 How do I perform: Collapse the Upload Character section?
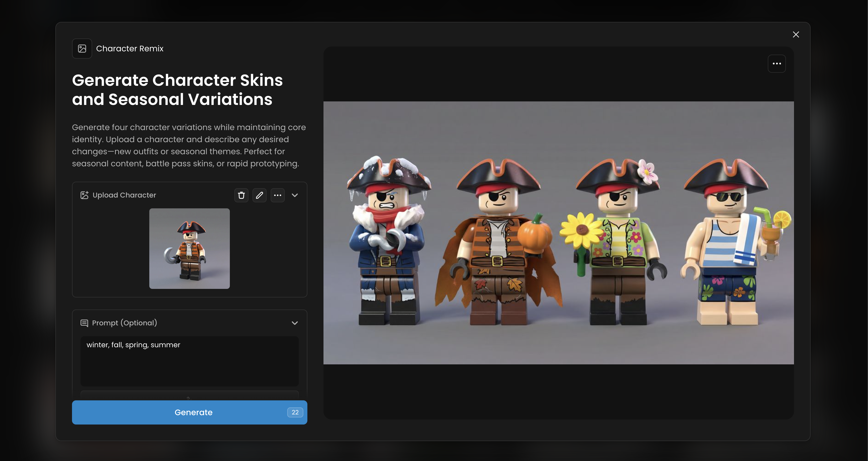[295, 195]
